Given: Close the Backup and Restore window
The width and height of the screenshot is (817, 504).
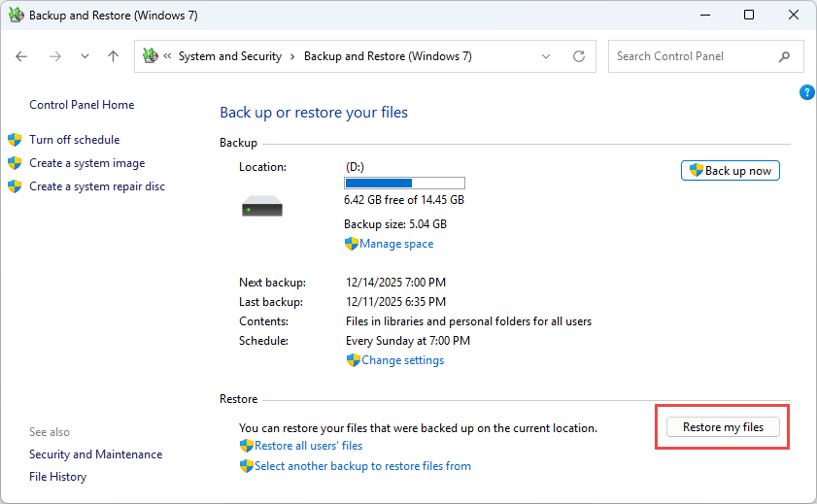Looking at the screenshot, I should [x=794, y=15].
